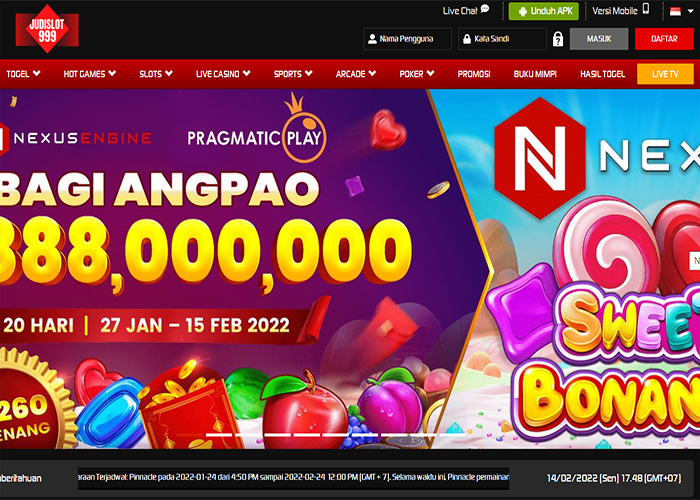Screen dimensions: 700x500
Task: Tap the mobile phone icon beside Versi Mobile
Action: pyautogui.click(x=646, y=9)
